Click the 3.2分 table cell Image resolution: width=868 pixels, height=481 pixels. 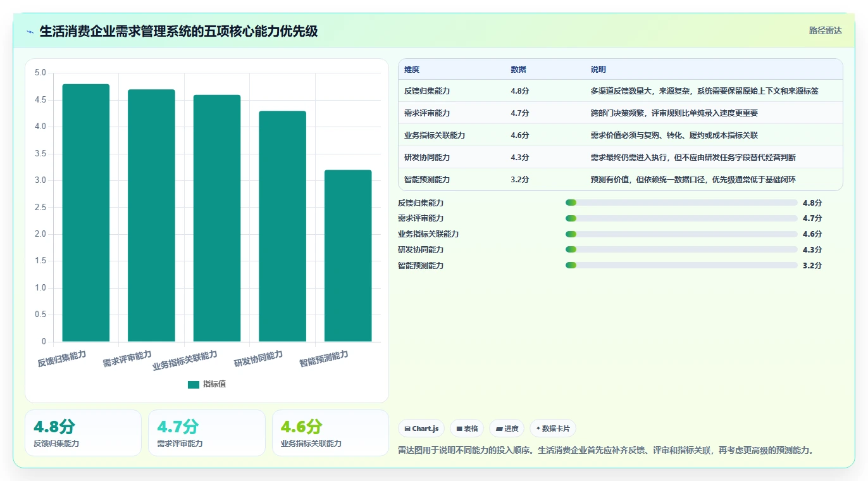point(520,180)
